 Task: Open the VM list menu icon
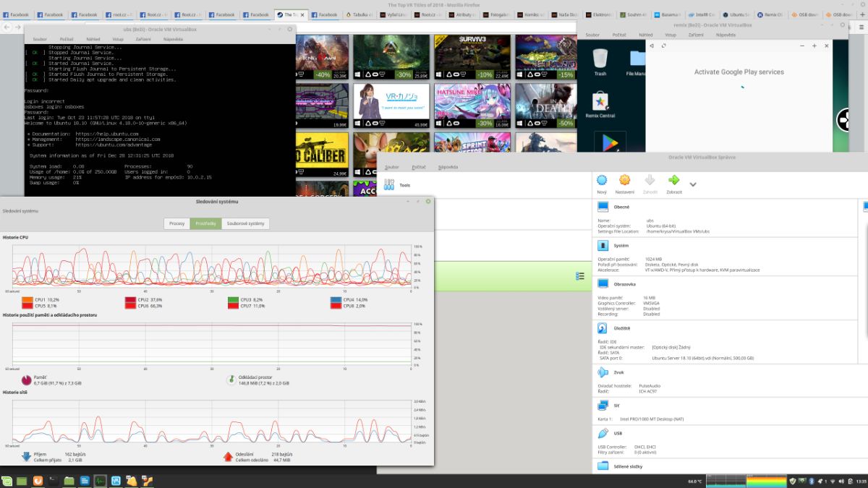point(580,276)
